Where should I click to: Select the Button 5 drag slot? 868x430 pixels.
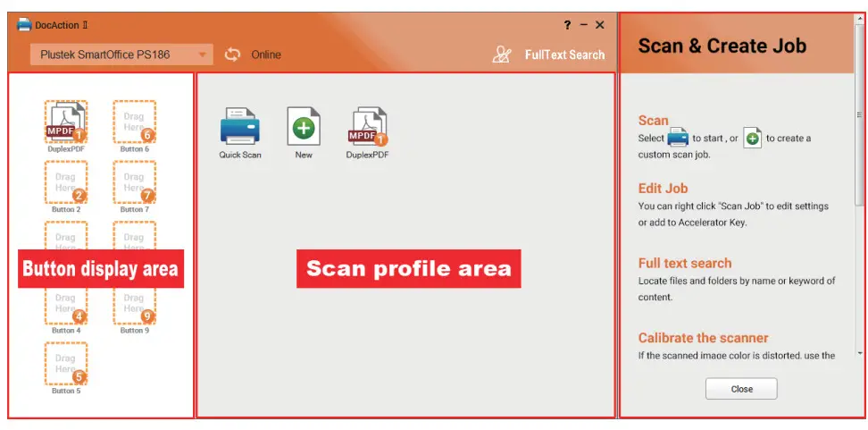point(66,364)
